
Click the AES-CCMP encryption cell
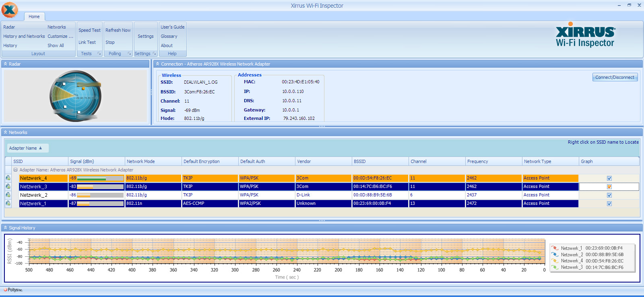click(210, 203)
